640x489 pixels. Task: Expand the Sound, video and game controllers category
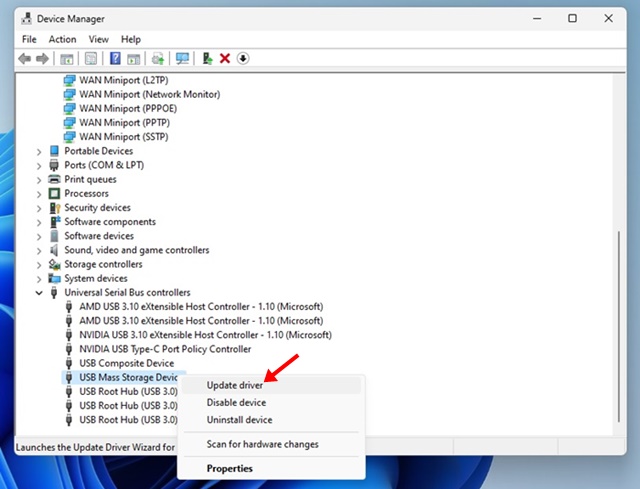coord(40,250)
